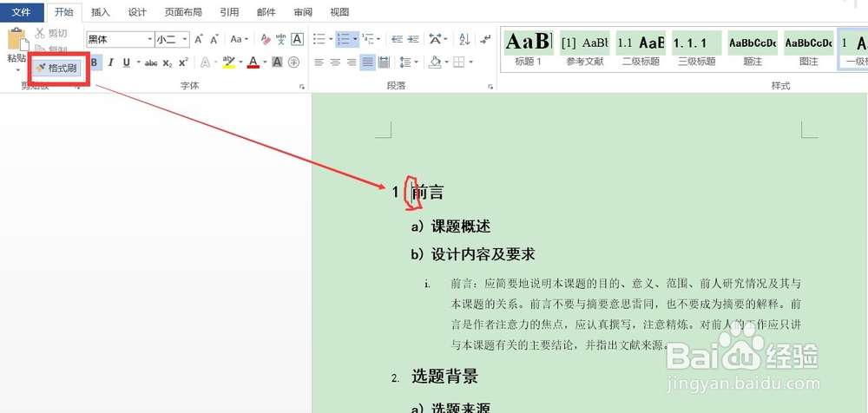
Task: Apply strikethrough with the abc icon
Action: pos(151,62)
